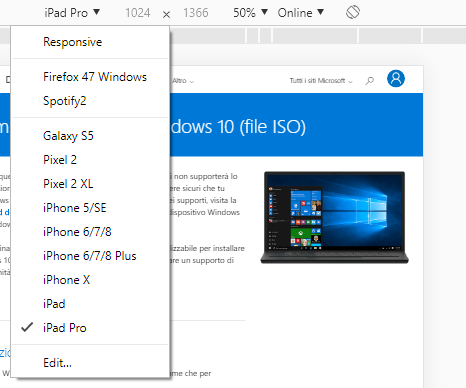Viewport: 466px width, 388px height.
Task: Open the iPad Pro device dropdown
Action: pos(72,13)
